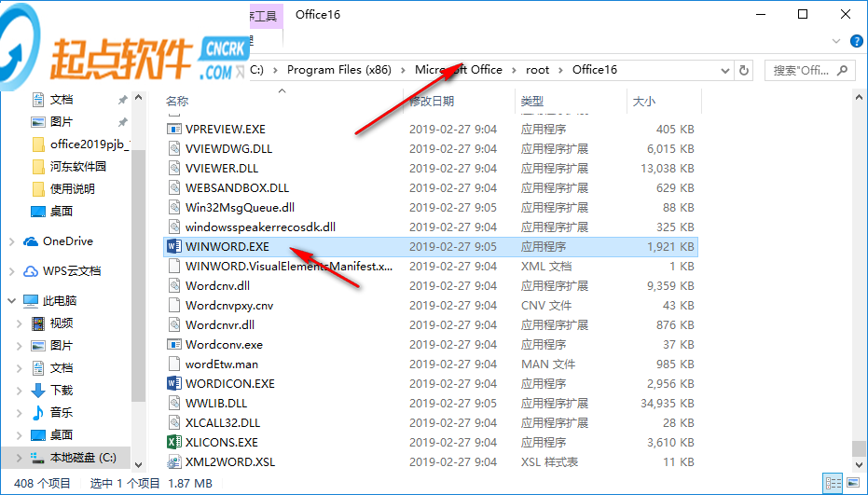The image size is (868, 495).
Task: Click the file list vertical scrollbar thumb
Action: (859, 448)
